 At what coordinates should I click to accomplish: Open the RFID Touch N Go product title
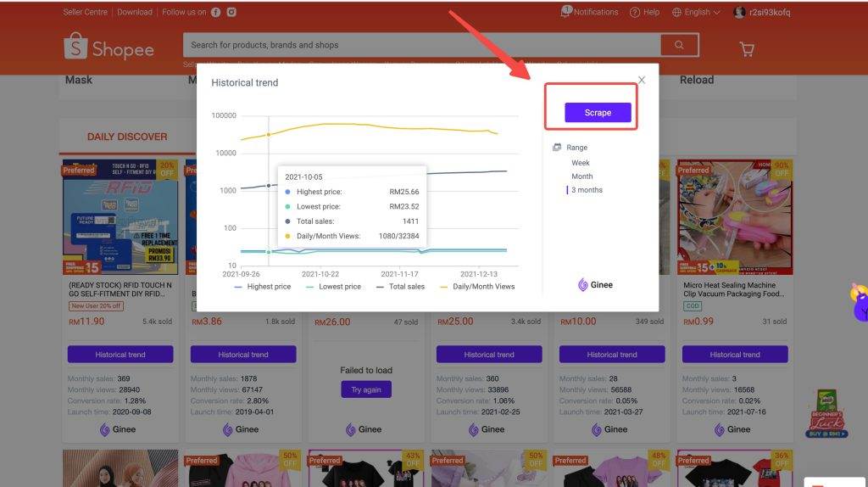tap(120, 289)
